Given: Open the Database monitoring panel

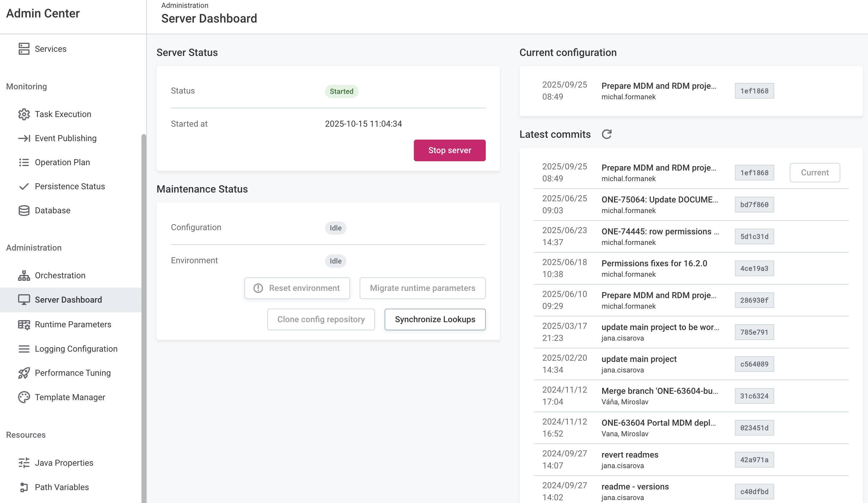Looking at the screenshot, I should [52, 210].
